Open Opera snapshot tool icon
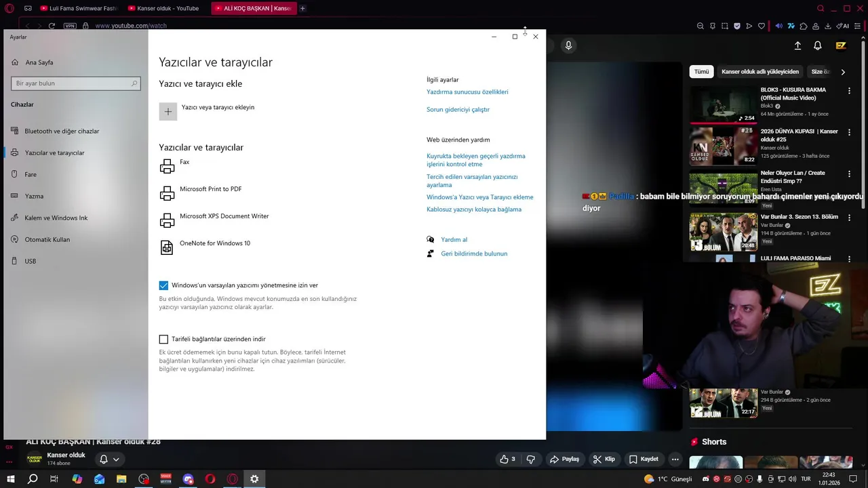Screen dimensions: 868x488 point(725,26)
